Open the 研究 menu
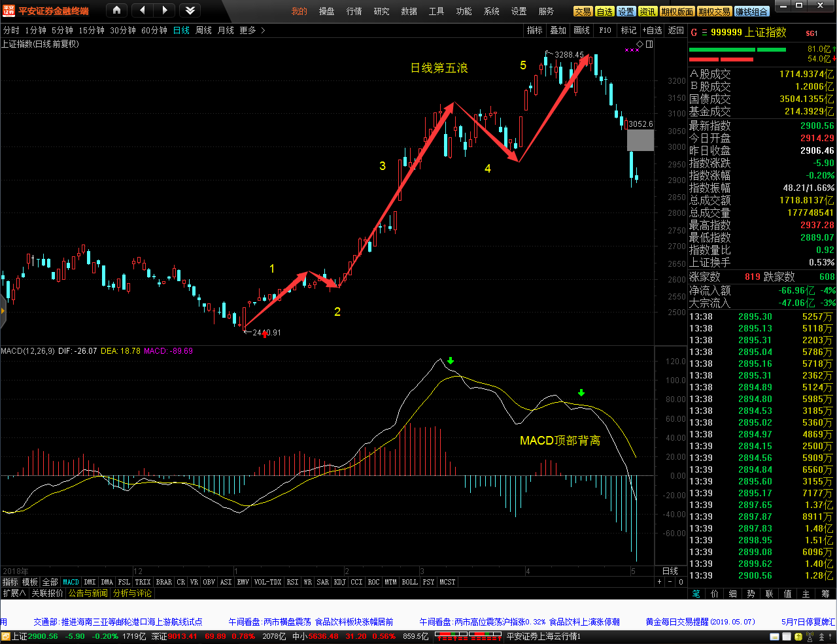Image resolution: width=837 pixels, height=644 pixels. 381,11
